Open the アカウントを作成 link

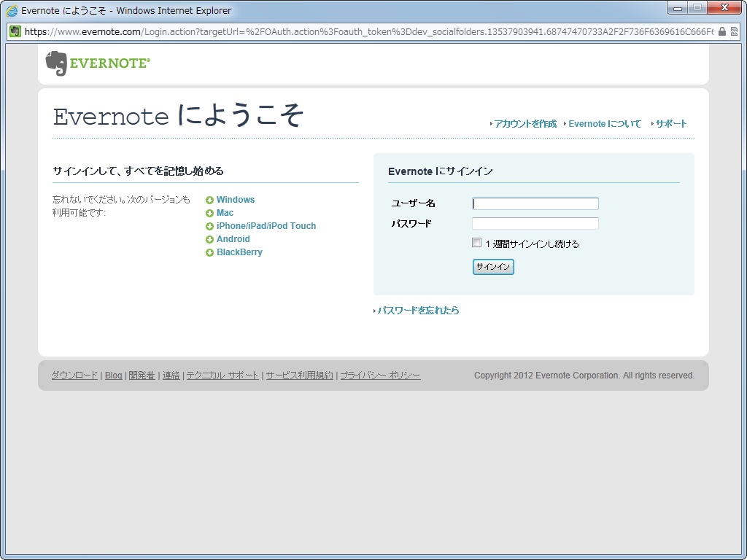[525, 123]
